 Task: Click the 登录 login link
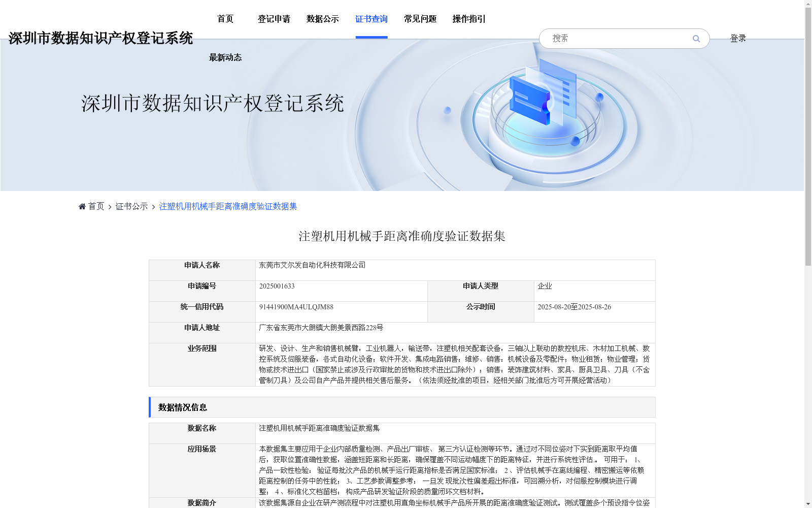738,39
